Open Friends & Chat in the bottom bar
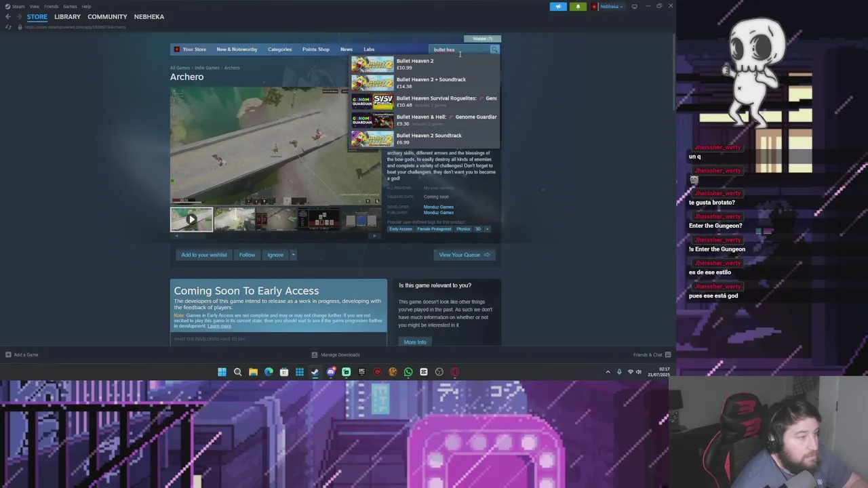This screenshot has height=488, width=868. point(652,354)
